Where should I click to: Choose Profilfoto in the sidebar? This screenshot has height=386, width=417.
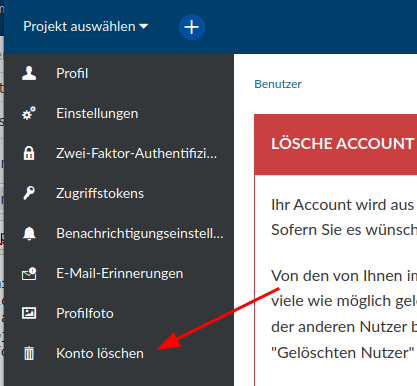click(x=119, y=313)
